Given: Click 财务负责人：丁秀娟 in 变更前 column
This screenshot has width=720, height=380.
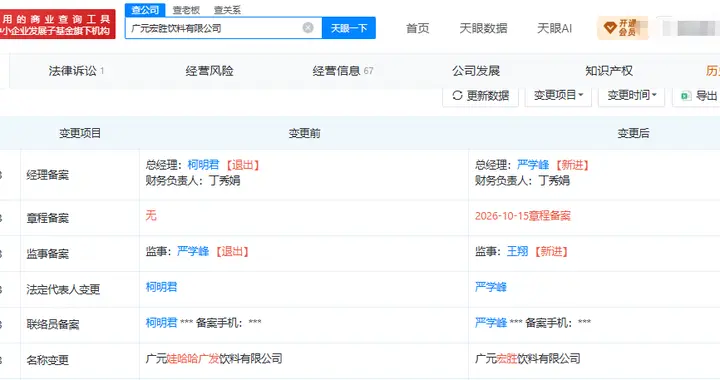Looking at the screenshot, I should tap(193, 180).
